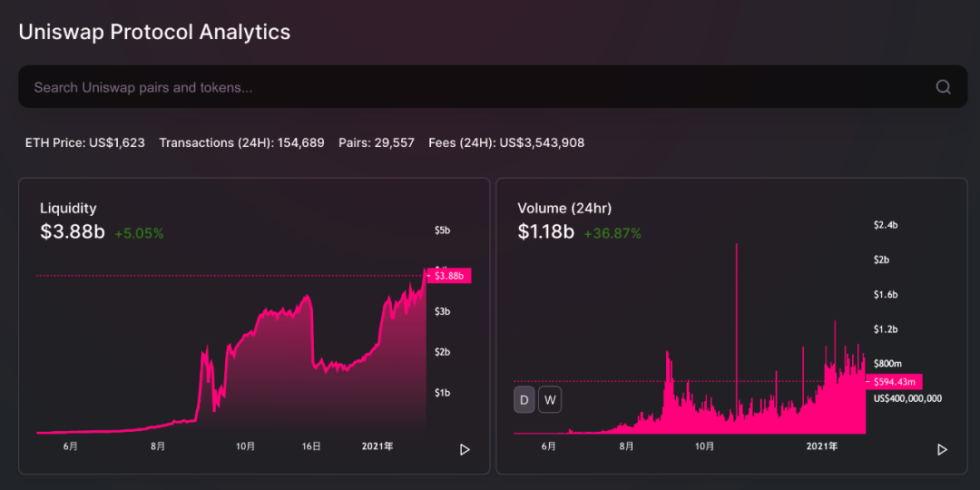
Task: Click the Uniswap Protocol Analytics title
Action: pyautogui.click(x=154, y=32)
